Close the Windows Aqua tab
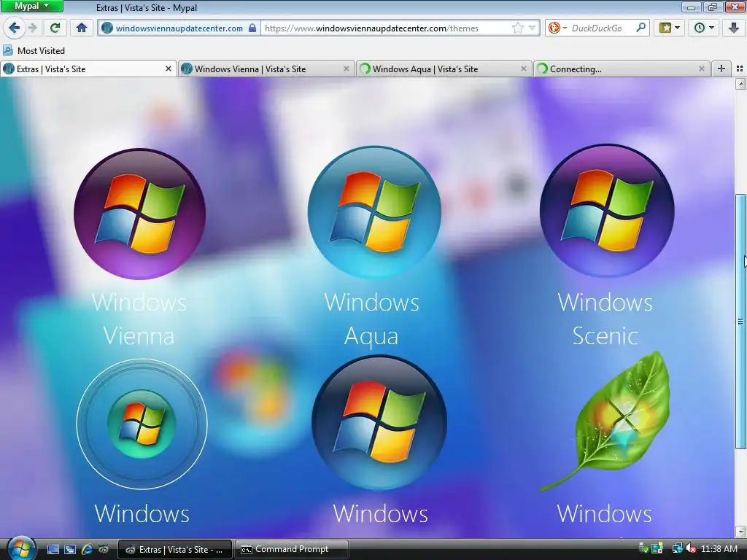 (524, 69)
